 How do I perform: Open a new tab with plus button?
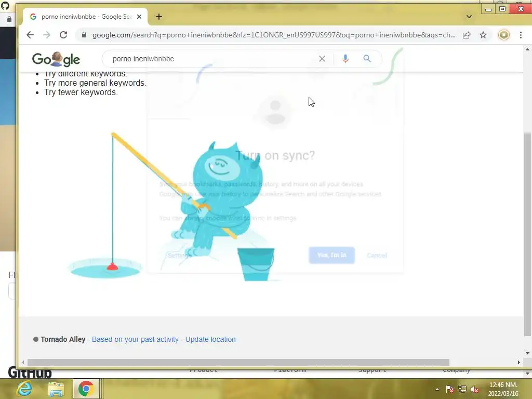pos(159,17)
